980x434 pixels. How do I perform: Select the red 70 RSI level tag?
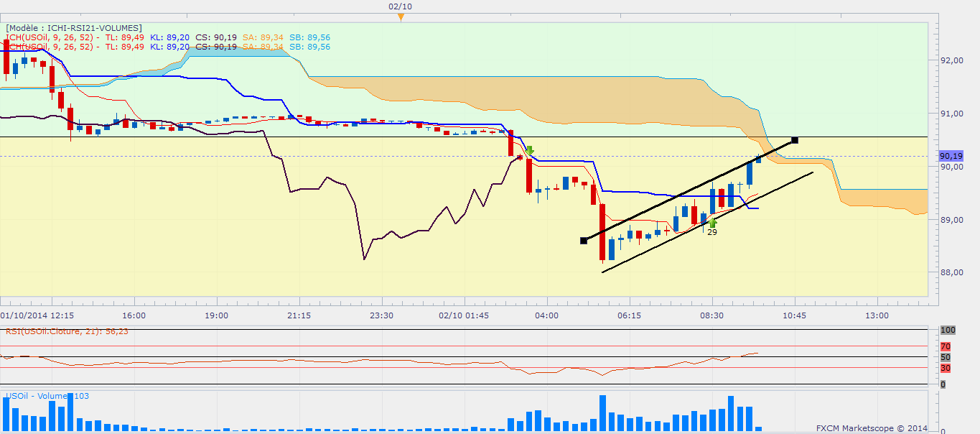(945, 346)
